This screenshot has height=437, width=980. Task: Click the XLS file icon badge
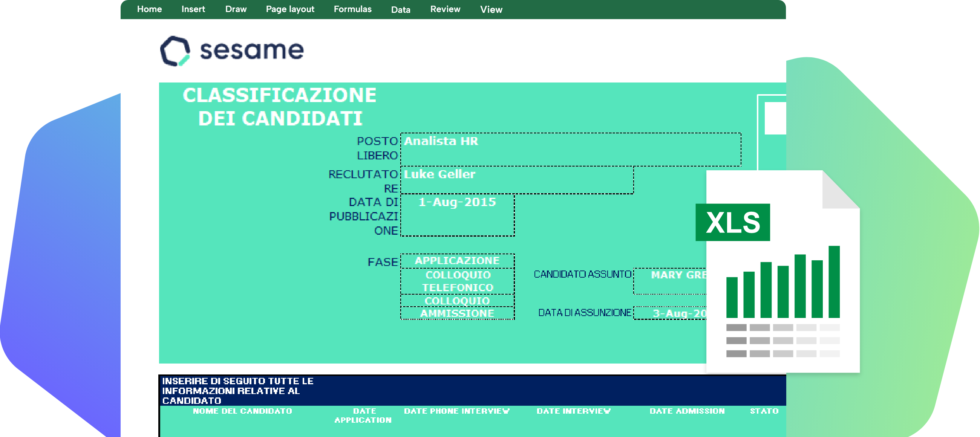pos(732,223)
